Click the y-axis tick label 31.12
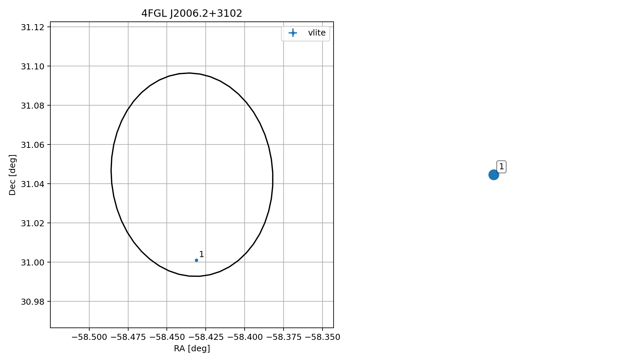Screen dimensions: 644x362 tap(33, 27)
